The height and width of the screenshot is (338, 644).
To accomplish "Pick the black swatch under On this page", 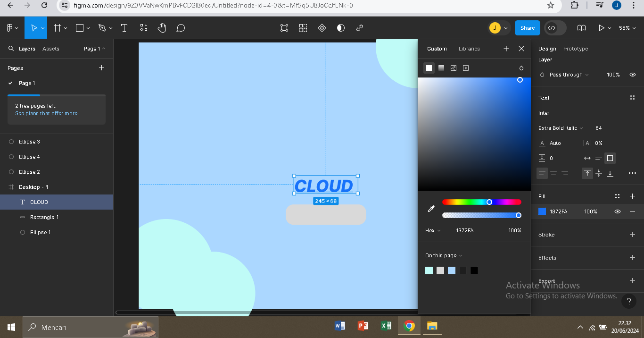I will pyautogui.click(x=474, y=270).
